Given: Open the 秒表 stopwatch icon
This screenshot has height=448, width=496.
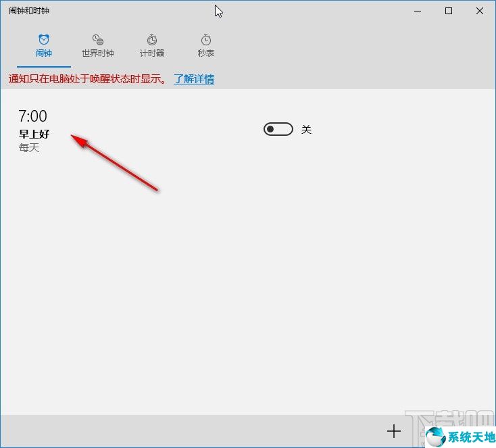Looking at the screenshot, I should pyautogui.click(x=206, y=40).
